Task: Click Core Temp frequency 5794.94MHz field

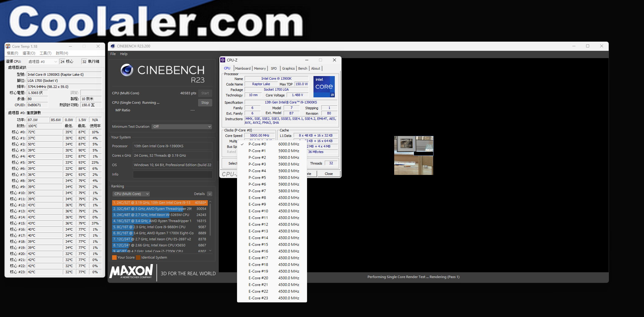Action: [x=64, y=87]
